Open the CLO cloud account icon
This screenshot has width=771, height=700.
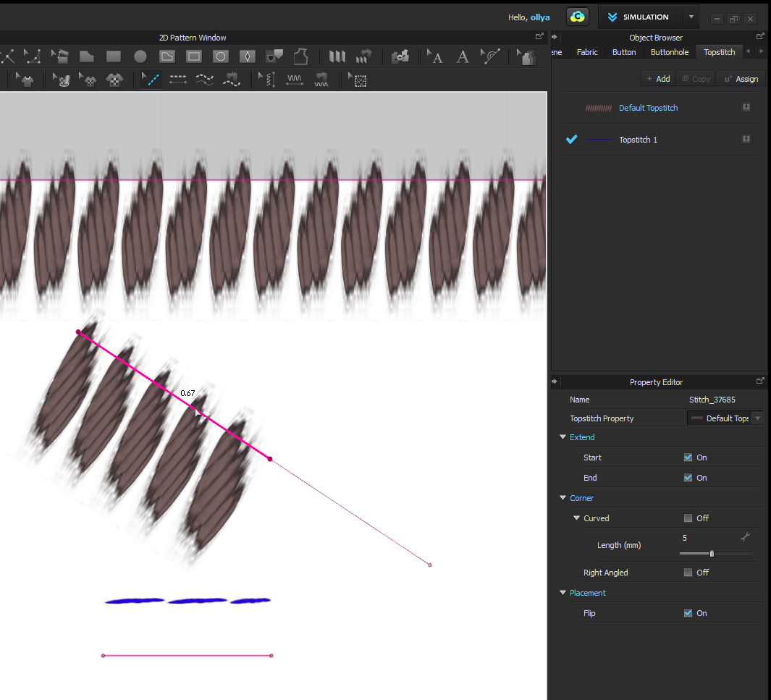click(577, 17)
